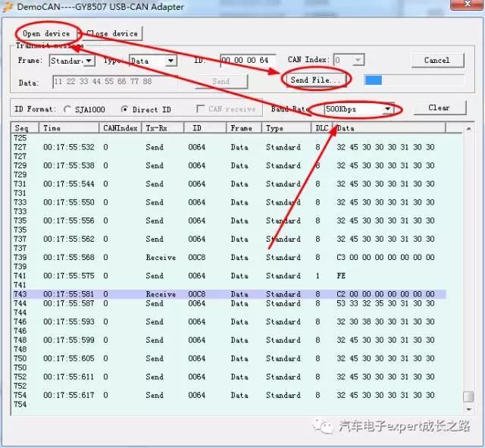The height and width of the screenshot is (448, 485).
Task: Select the SJA1000 ID format radio button
Action: pyautogui.click(x=67, y=109)
